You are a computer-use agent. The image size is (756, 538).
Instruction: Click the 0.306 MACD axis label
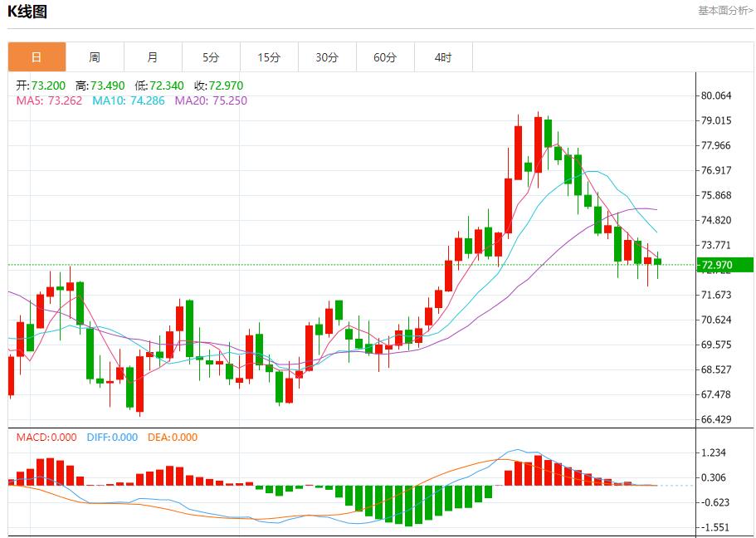point(713,477)
